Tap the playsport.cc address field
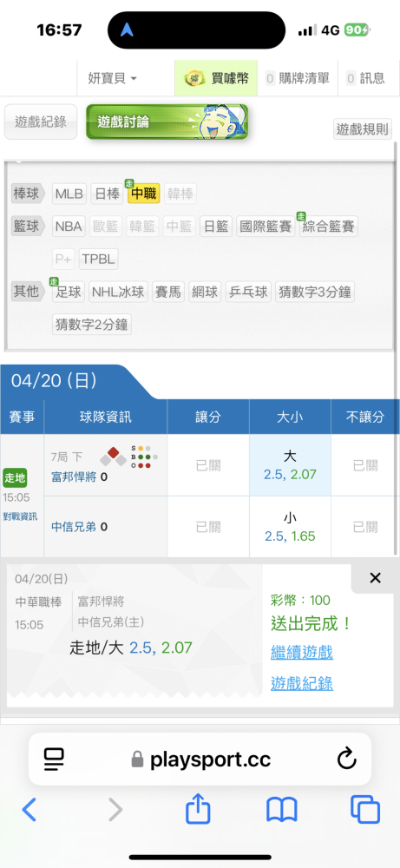Screen dimensions: 400x868 (200, 759)
